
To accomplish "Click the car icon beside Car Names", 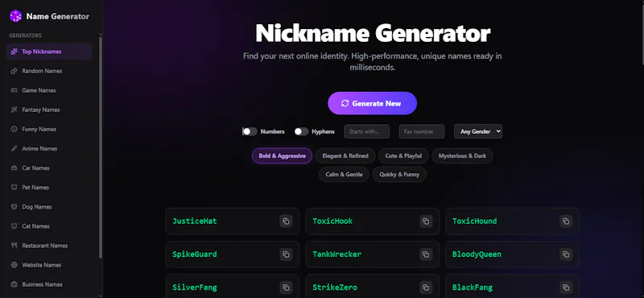I will 14,168.
